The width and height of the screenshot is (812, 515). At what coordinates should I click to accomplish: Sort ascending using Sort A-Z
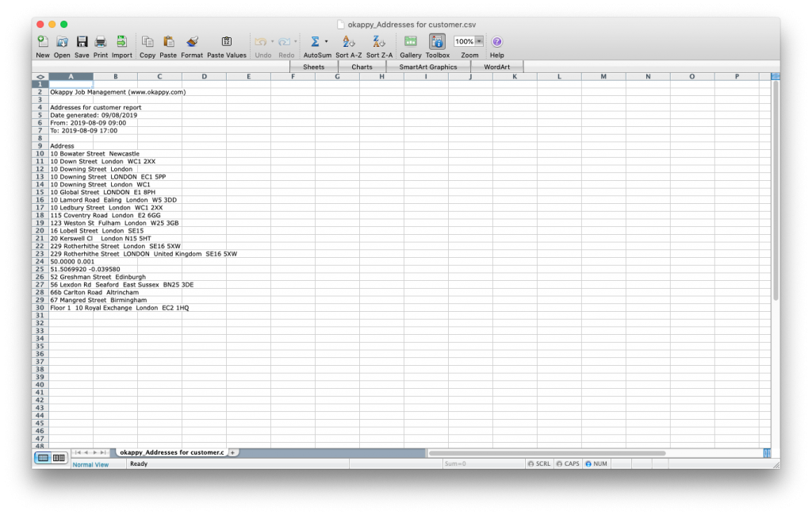(x=349, y=42)
